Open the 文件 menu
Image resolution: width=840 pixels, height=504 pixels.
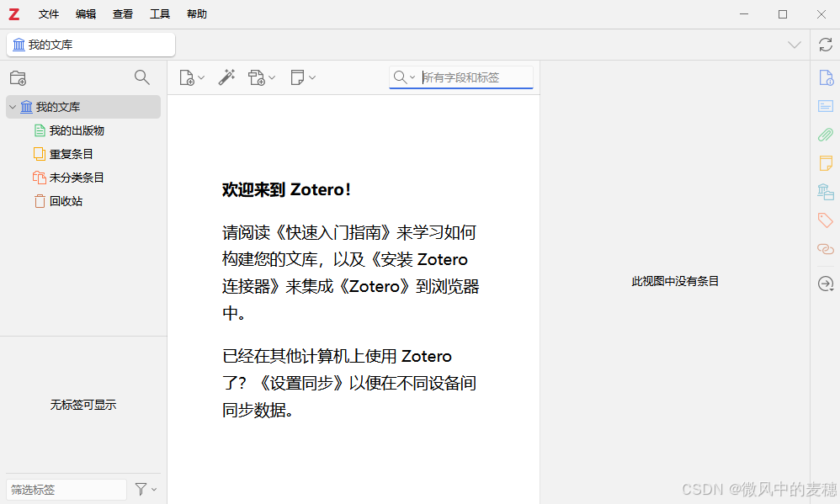(x=48, y=14)
